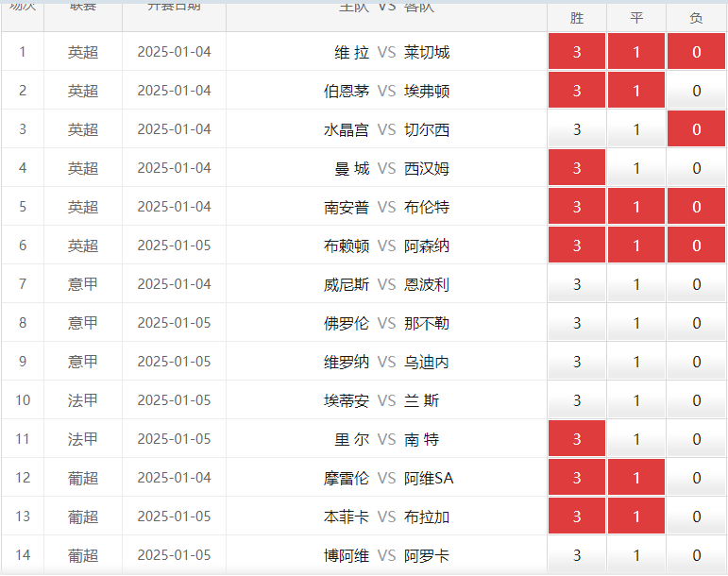Click 英超 league cell in row 1
Screen dimensions: 728x576
click(x=83, y=52)
